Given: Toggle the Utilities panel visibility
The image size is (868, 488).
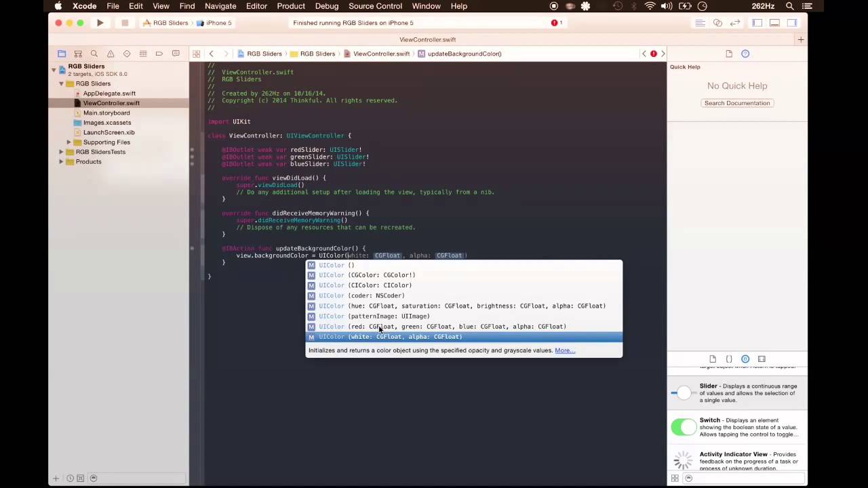Looking at the screenshot, I should (x=791, y=23).
